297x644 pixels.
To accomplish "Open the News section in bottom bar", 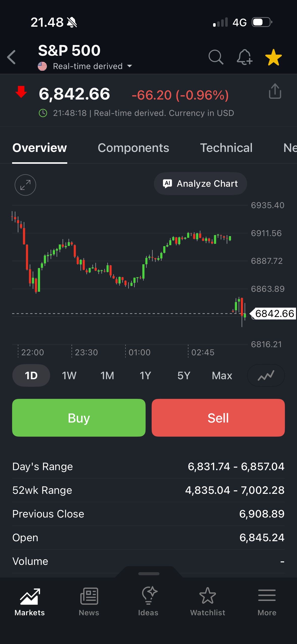I will click(x=89, y=601).
